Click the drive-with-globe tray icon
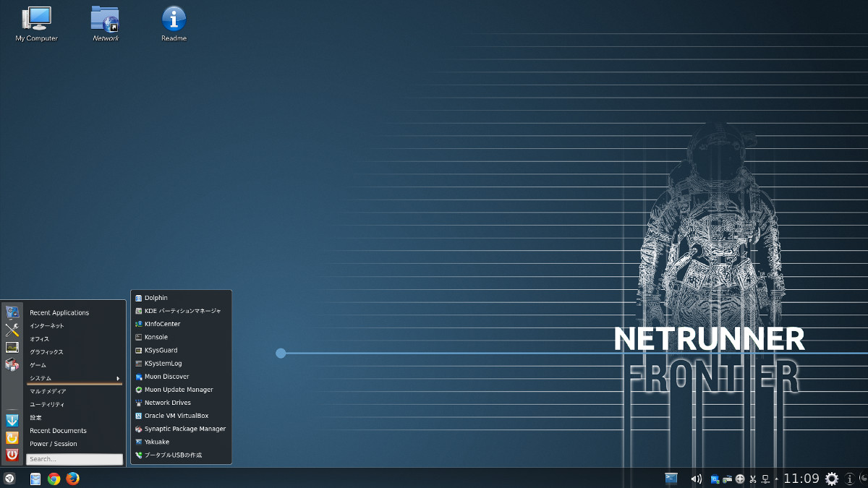 click(x=727, y=479)
